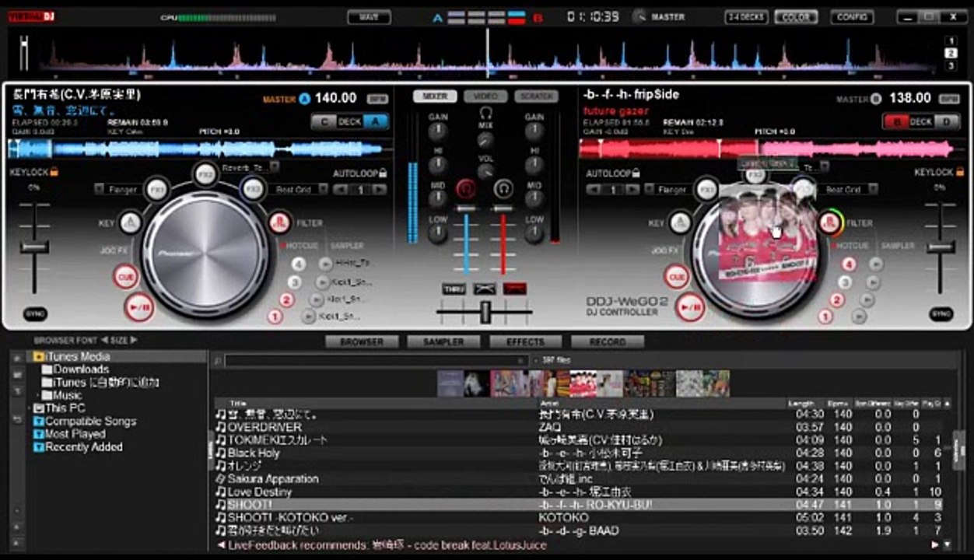Click the play/pause button on right deck
This screenshot has height=560, width=974.
[690, 308]
